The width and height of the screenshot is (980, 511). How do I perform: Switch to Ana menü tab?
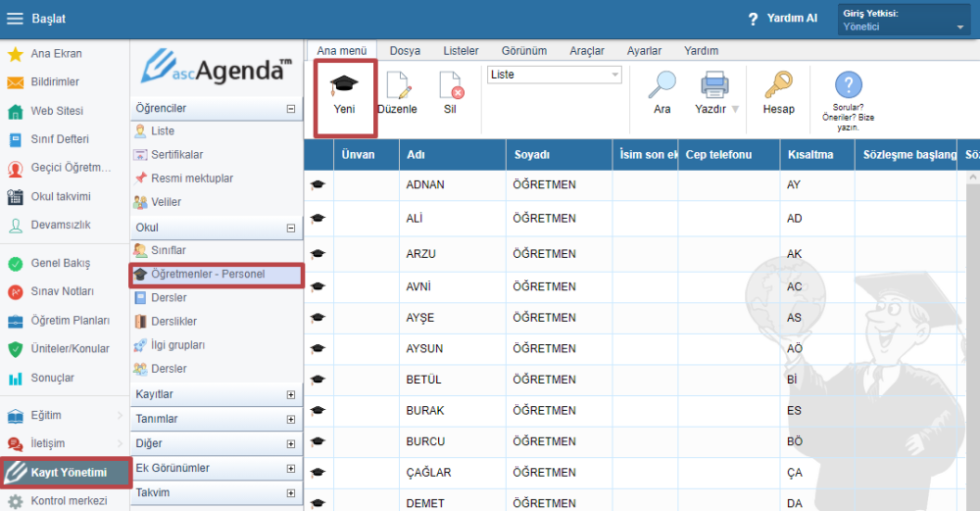[x=341, y=51]
